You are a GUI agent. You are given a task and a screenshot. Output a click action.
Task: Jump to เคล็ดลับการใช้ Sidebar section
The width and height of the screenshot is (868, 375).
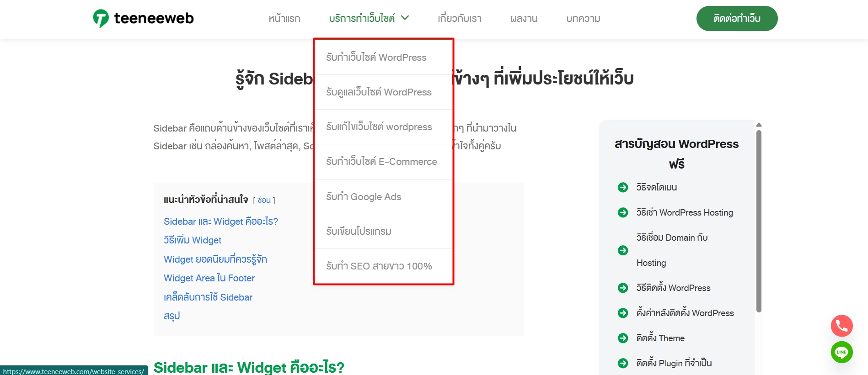tap(208, 297)
